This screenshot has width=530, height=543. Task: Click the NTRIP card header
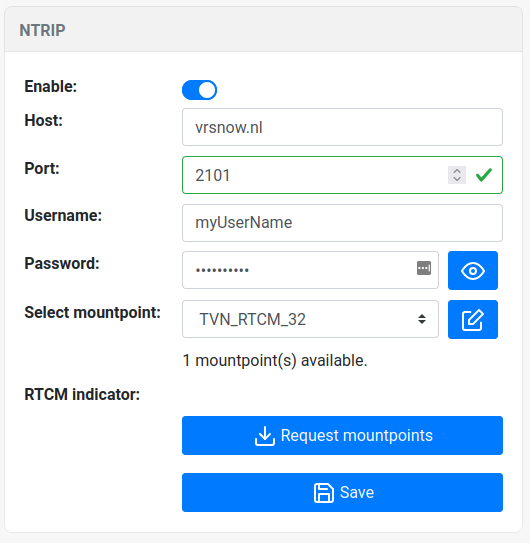point(263,30)
